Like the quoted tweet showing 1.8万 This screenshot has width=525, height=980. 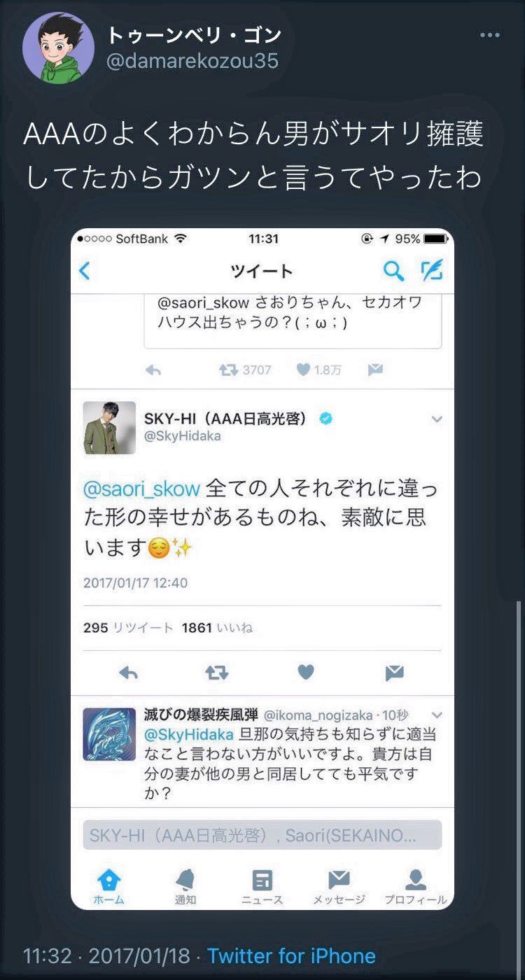point(318,370)
